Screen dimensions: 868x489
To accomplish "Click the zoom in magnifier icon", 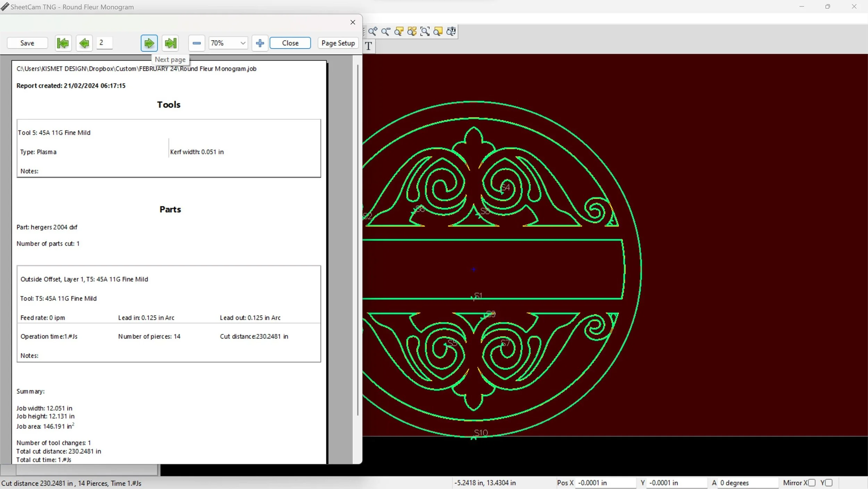I will [x=373, y=32].
